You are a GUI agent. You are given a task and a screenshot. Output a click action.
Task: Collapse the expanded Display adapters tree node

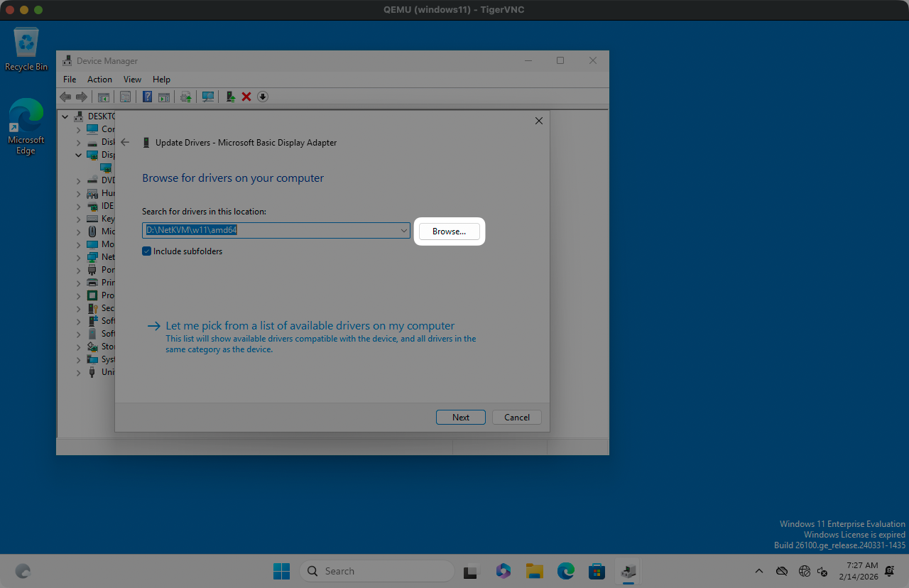[79, 155]
